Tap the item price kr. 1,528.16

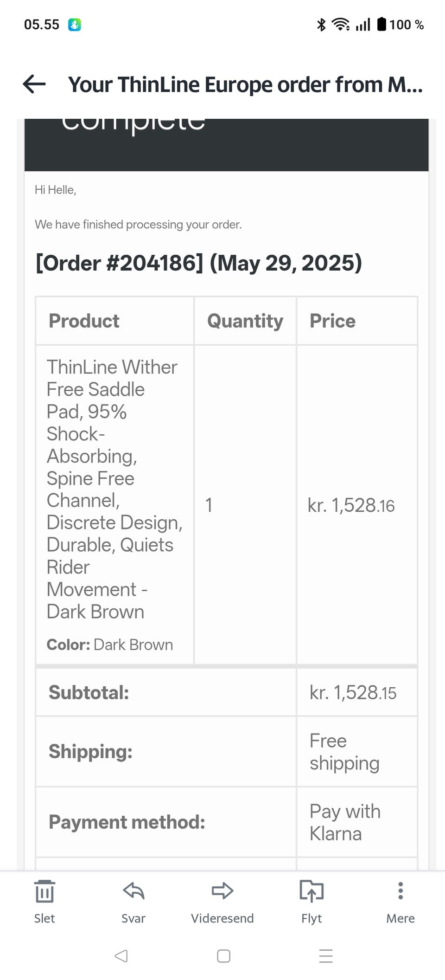(351, 505)
